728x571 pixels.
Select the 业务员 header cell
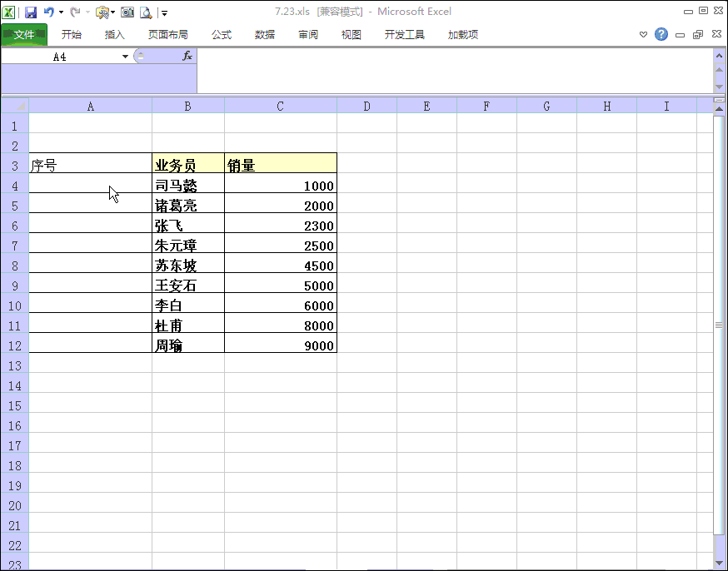coord(188,163)
